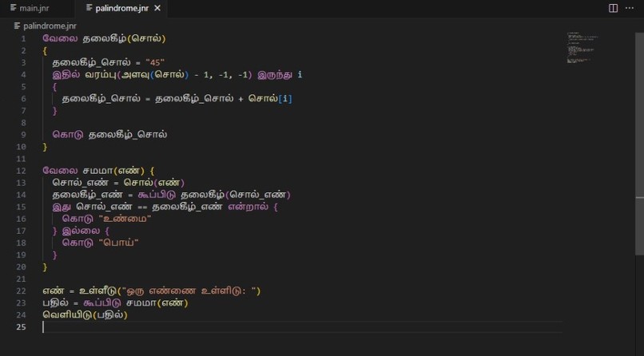
Task: Click பதில் variable on line 23
Action: point(55,303)
